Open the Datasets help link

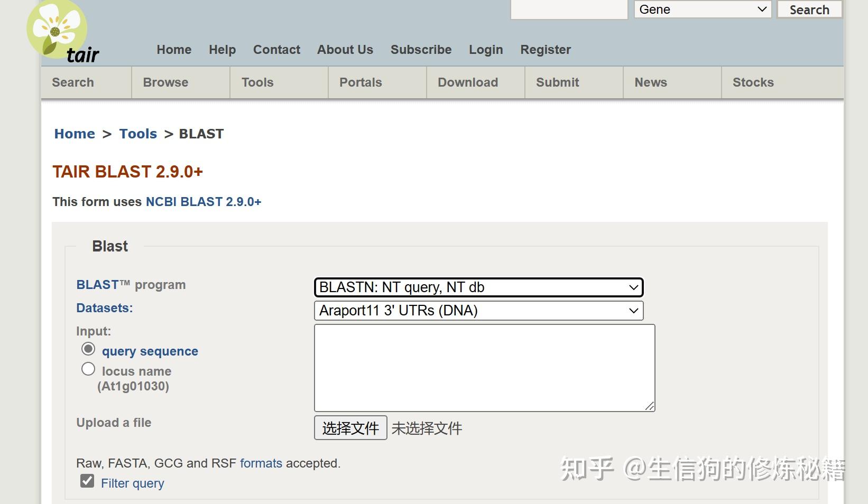[x=105, y=308]
